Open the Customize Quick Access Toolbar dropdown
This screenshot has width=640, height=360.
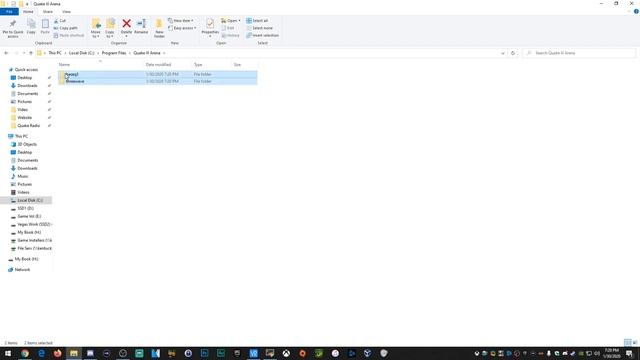pyautogui.click(x=27, y=4)
